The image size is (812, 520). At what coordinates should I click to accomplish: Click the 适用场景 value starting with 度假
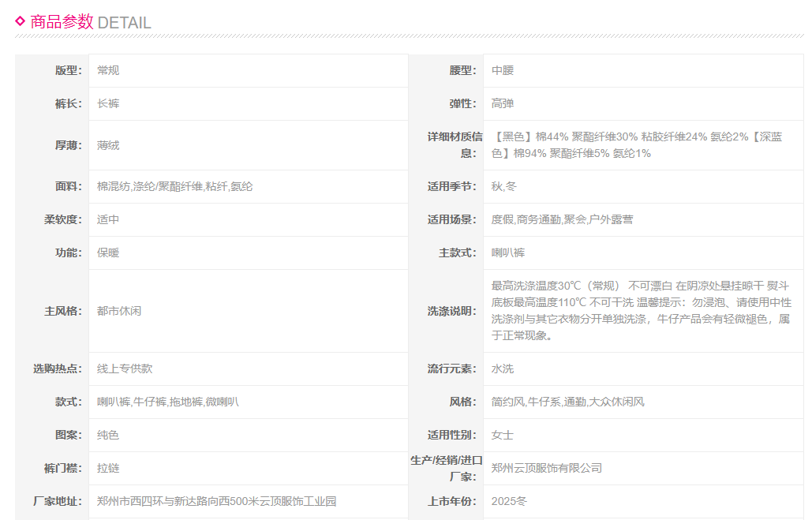tap(562, 219)
